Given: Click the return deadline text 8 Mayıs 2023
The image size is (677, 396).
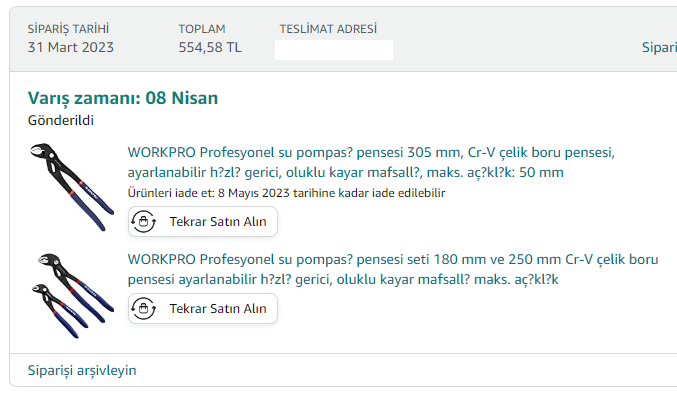Looking at the screenshot, I should (x=253, y=193).
